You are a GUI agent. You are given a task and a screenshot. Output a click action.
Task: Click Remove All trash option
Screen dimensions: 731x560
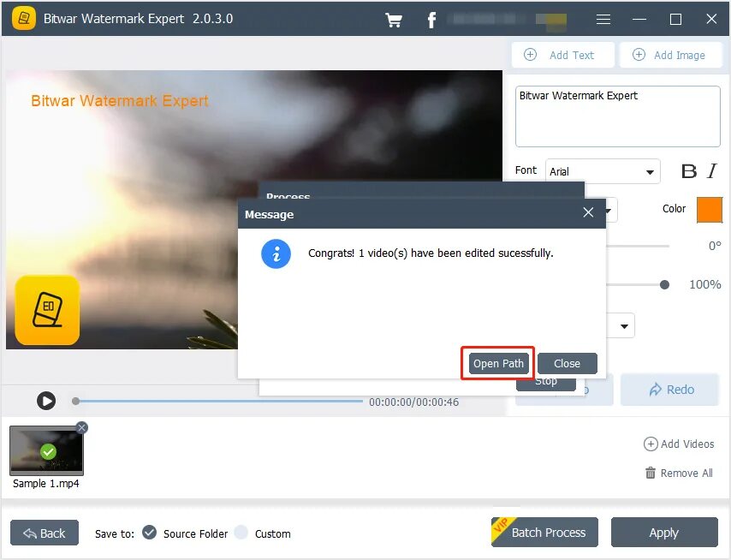tap(679, 473)
